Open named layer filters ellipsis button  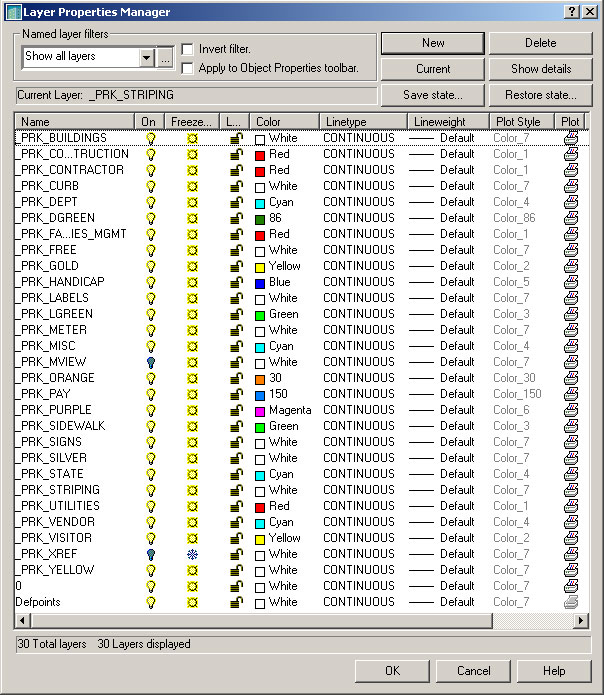[165, 58]
